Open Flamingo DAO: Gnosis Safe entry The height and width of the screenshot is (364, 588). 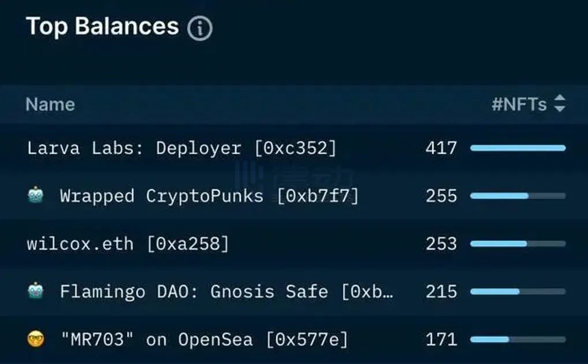click(x=226, y=291)
